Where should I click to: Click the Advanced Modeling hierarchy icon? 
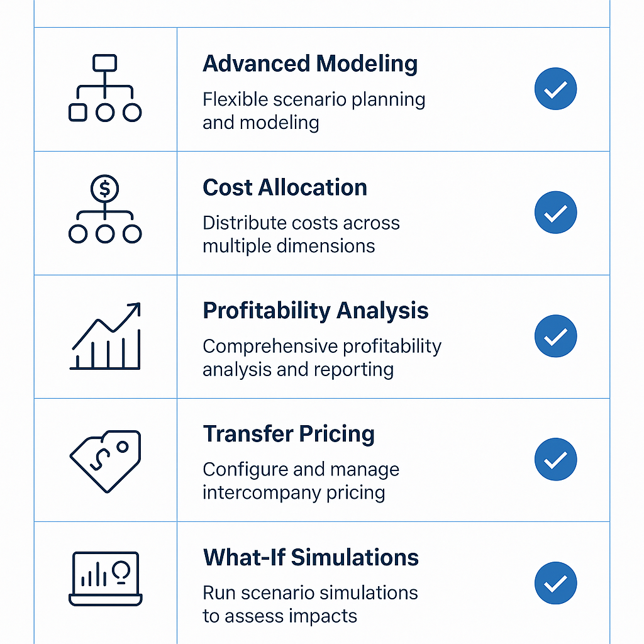105,88
